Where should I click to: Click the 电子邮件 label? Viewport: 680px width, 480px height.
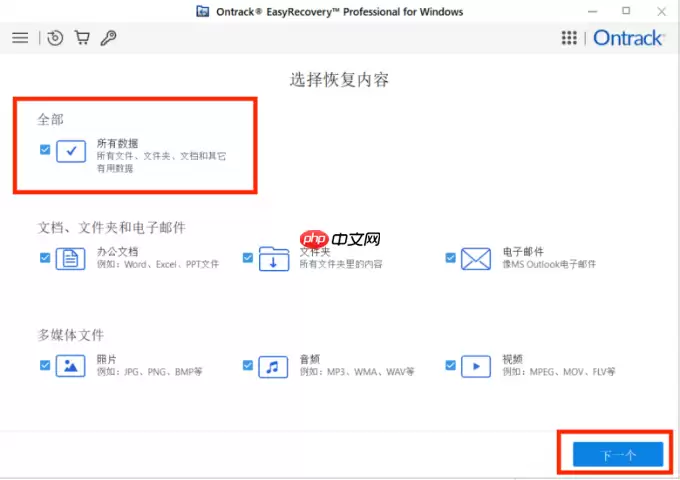[523, 251]
